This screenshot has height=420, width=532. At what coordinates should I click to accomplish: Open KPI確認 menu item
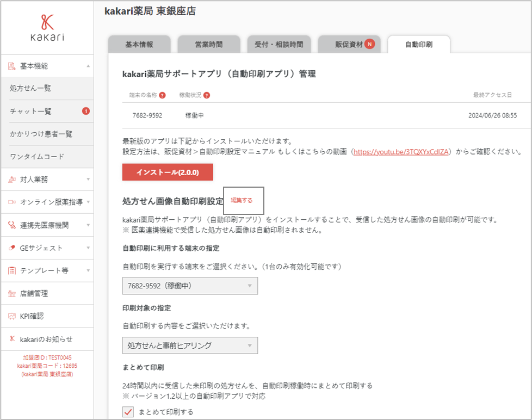[47, 316]
